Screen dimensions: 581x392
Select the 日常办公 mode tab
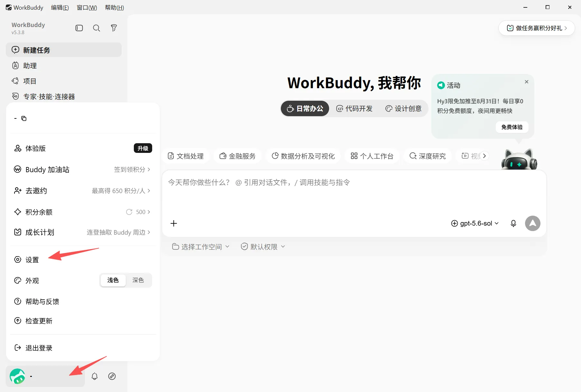[x=305, y=108]
